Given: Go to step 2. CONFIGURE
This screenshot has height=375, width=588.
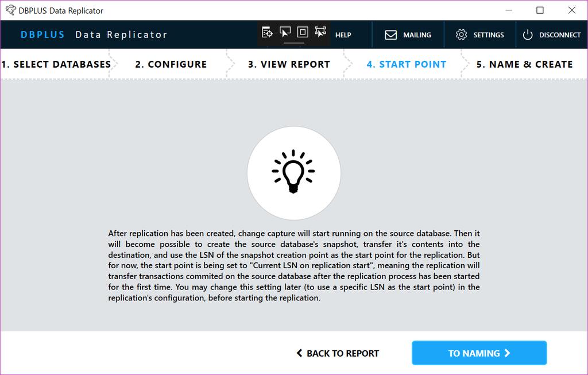Looking at the screenshot, I should click(x=171, y=64).
